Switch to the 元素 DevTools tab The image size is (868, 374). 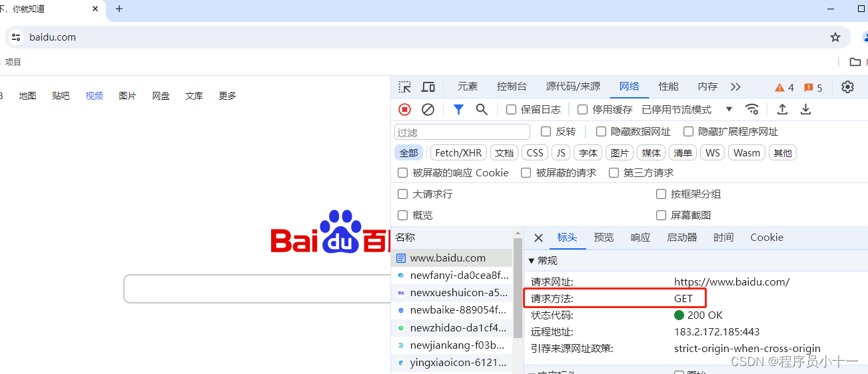pos(468,87)
